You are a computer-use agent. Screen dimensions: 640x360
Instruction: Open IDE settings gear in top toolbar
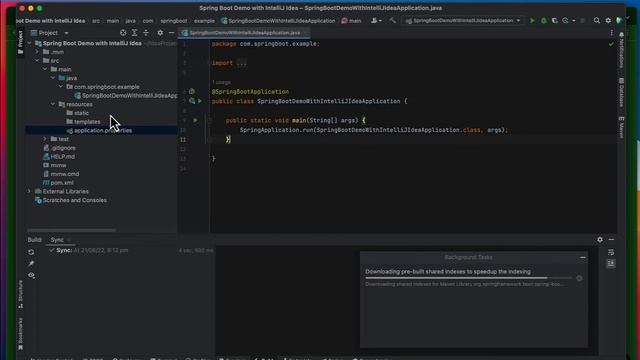point(608,20)
